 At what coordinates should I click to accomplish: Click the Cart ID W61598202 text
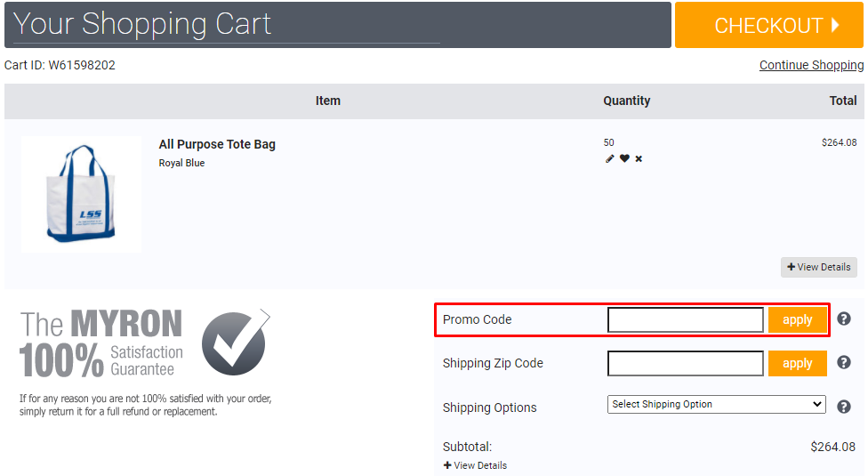pyautogui.click(x=60, y=65)
